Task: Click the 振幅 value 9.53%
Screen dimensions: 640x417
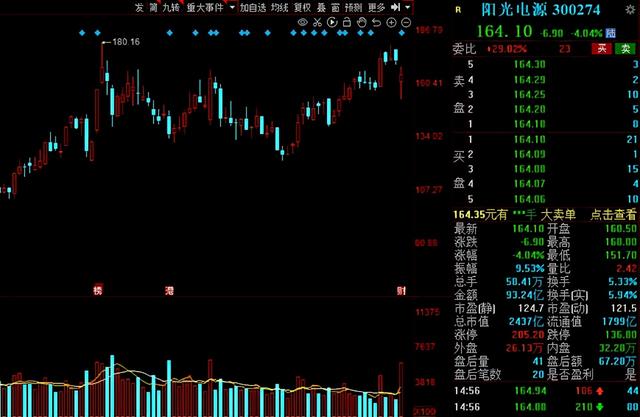Action: point(529,268)
